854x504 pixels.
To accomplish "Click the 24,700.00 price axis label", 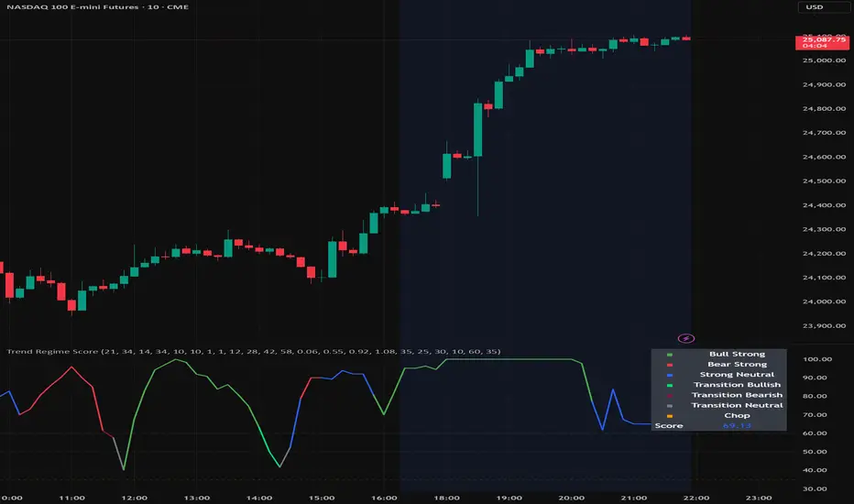I will point(824,132).
